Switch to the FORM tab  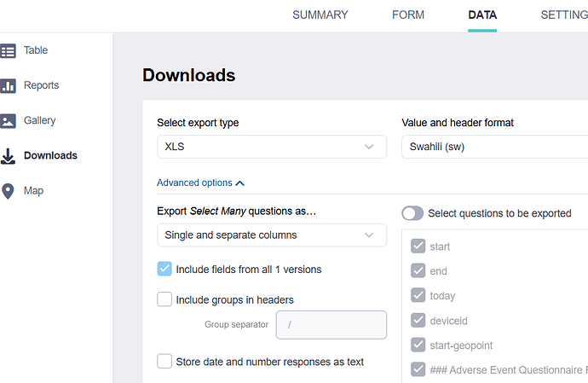pos(408,15)
